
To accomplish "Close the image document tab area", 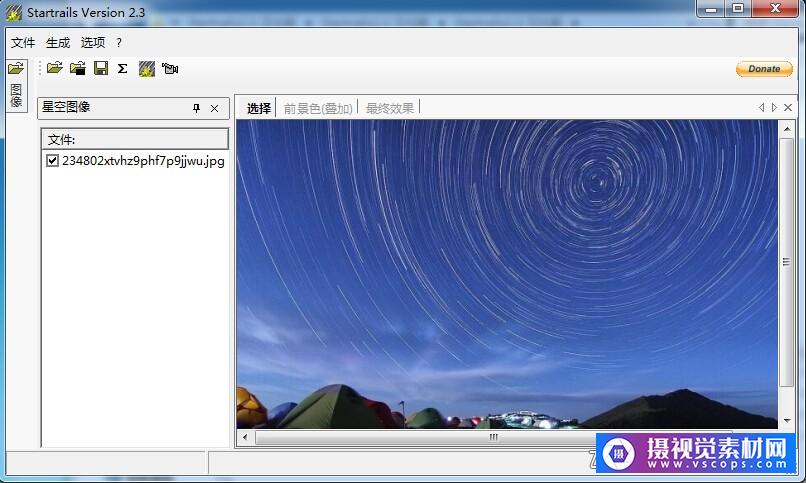I will 787,107.
